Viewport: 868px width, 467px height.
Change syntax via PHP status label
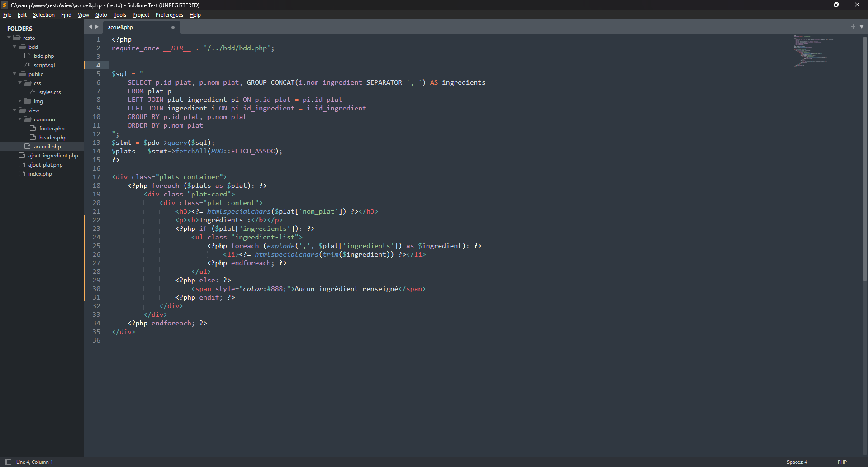(x=842, y=462)
